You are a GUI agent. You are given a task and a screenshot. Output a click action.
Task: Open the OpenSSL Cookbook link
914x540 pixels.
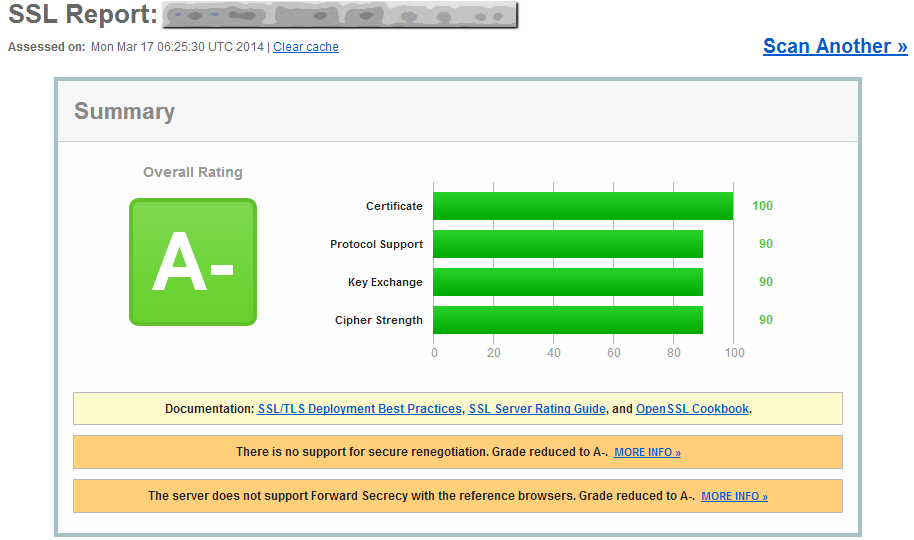coord(692,409)
